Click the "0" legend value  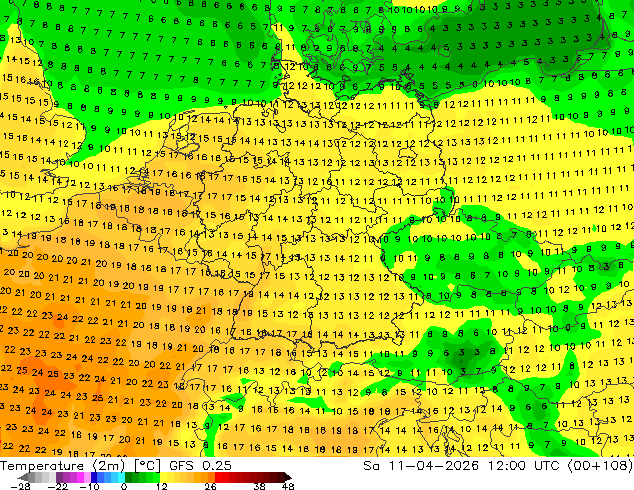pyautogui.click(x=124, y=486)
